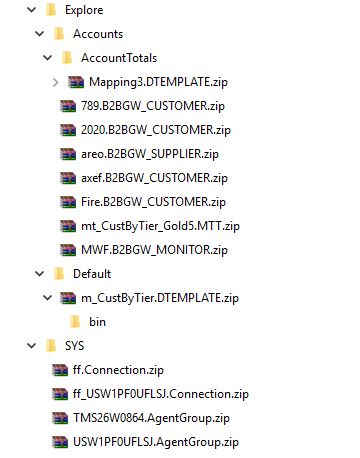Select the bin folder label
Viewport: 360px width, 458px height.
coord(97,322)
